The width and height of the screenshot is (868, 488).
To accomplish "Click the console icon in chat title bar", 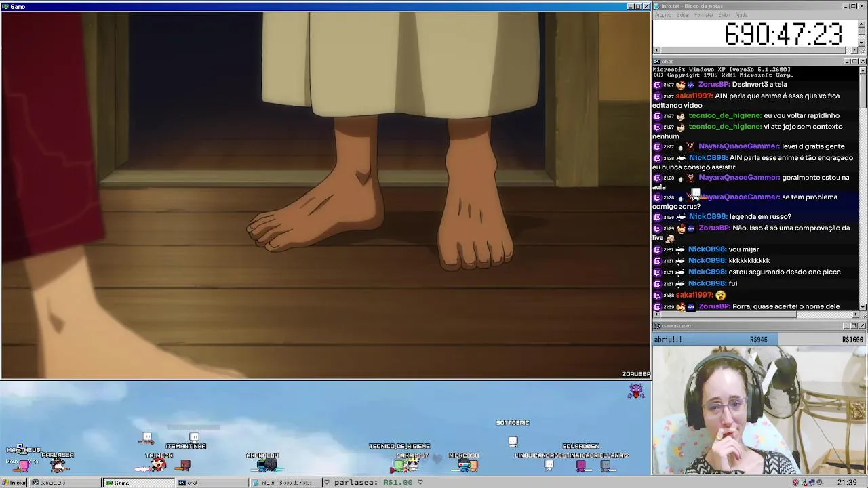I will pyautogui.click(x=656, y=62).
